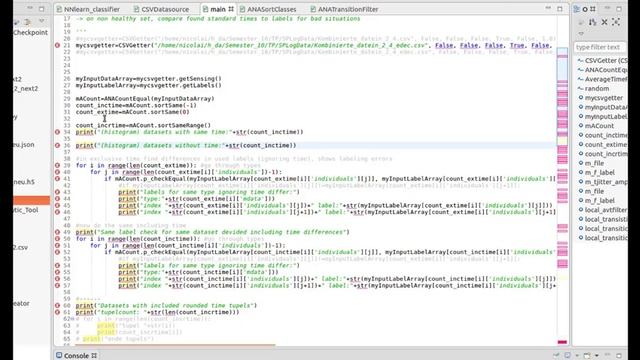The width and height of the screenshot is (640, 360).
Task: Select count_extime variable in Outline
Action: [602, 144]
